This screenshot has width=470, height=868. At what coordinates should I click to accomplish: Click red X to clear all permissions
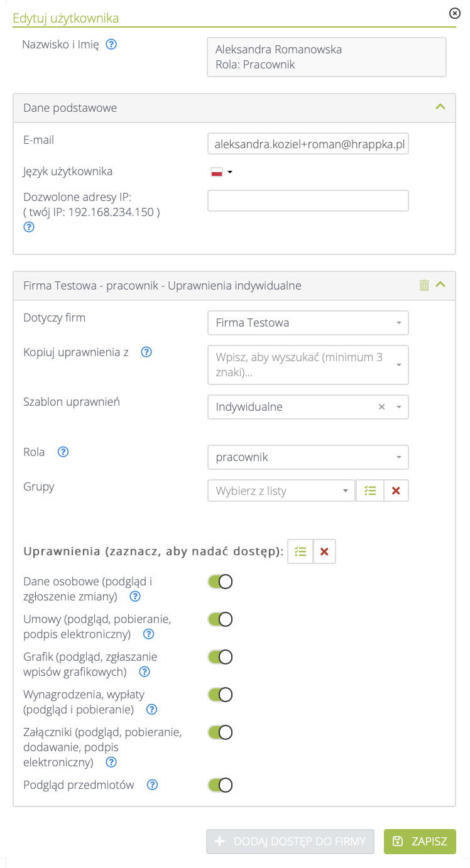324,551
